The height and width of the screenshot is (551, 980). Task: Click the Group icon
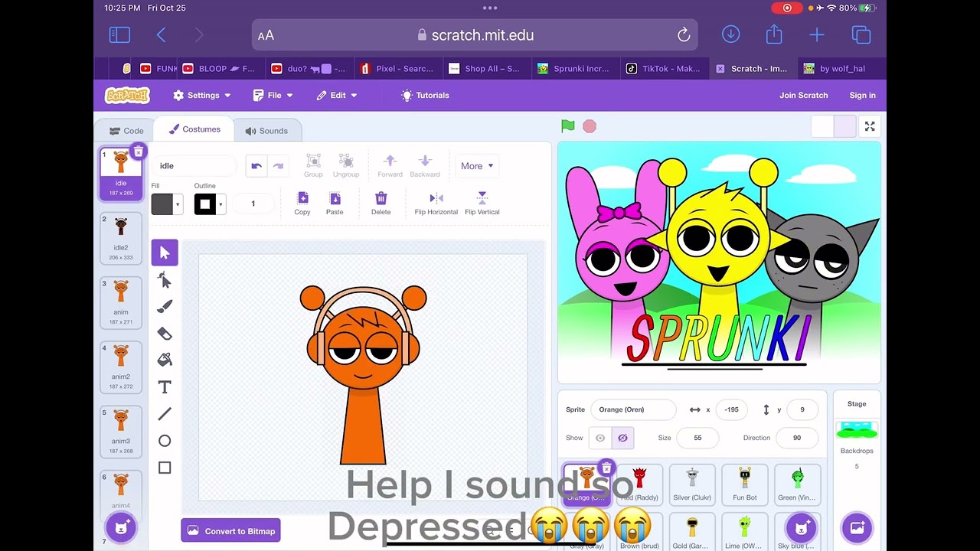(x=313, y=165)
